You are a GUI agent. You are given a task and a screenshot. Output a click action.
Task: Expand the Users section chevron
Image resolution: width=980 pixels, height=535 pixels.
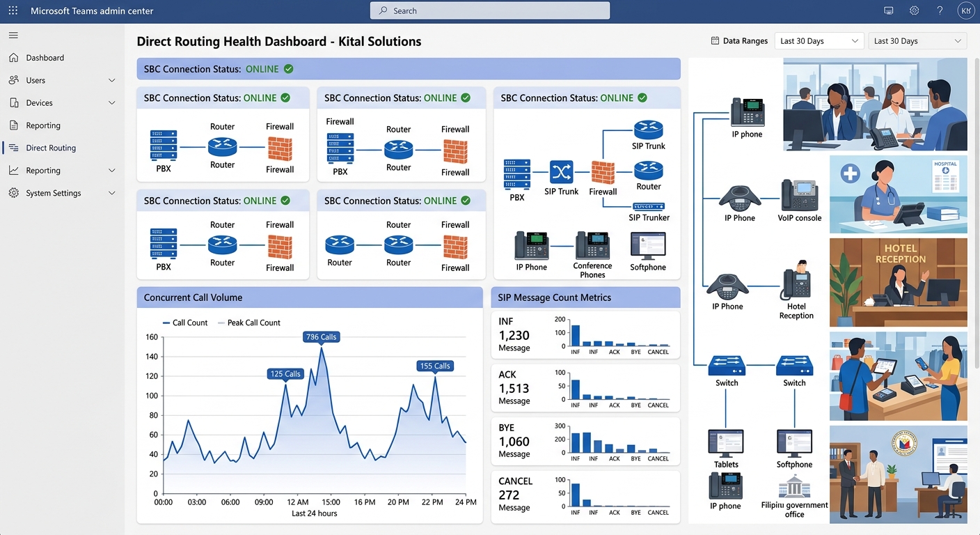(x=112, y=80)
